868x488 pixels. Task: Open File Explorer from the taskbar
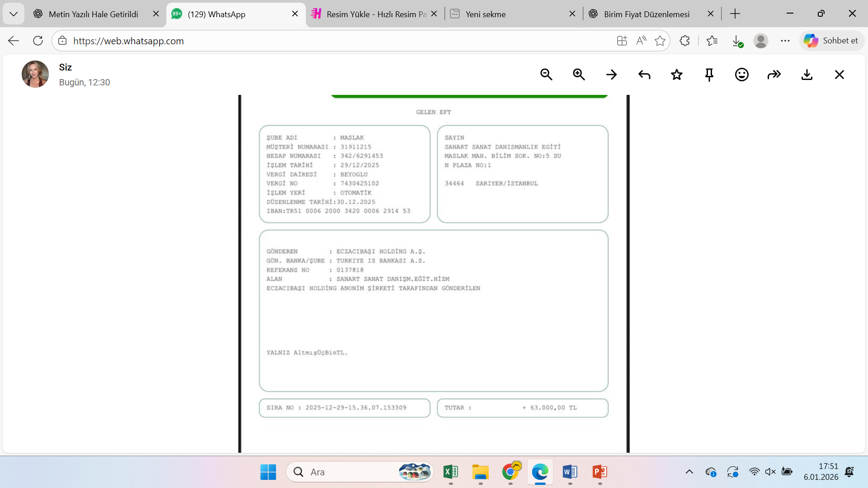pos(481,472)
